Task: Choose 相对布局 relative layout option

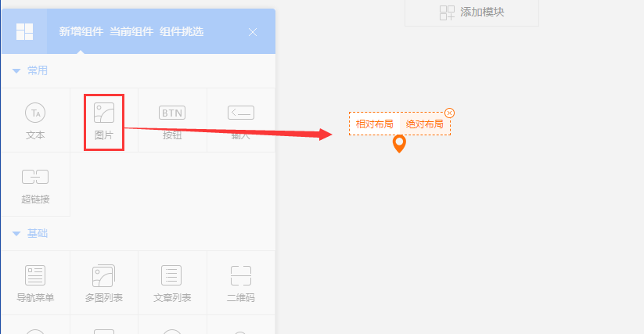Action: pos(374,124)
